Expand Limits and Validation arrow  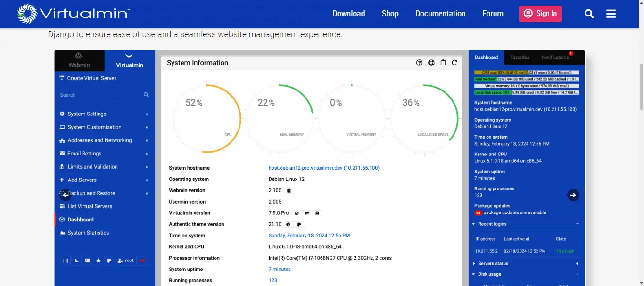(147, 167)
